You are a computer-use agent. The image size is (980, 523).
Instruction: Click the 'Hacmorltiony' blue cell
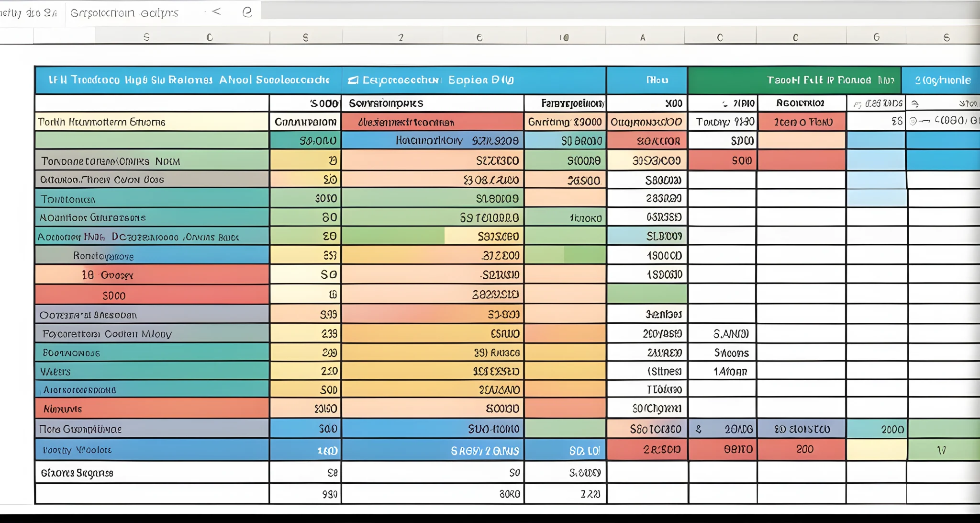click(x=433, y=141)
